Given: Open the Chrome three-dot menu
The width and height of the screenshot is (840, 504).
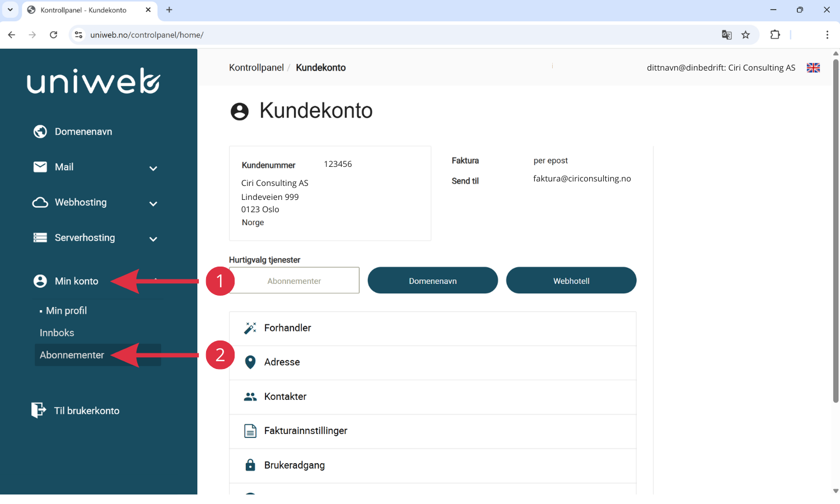Looking at the screenshot, I should pyautogui.click(x=827, y=35).
